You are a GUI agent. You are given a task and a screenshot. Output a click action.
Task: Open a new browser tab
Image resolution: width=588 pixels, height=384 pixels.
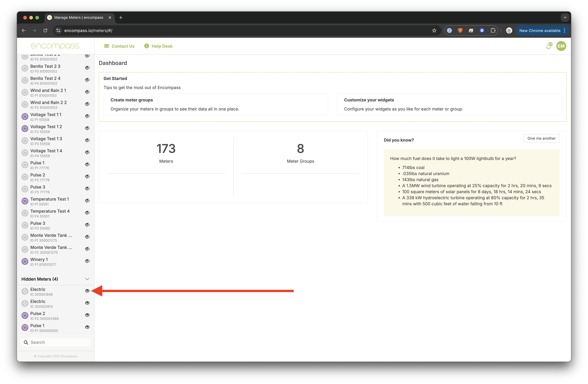(121, 18)
